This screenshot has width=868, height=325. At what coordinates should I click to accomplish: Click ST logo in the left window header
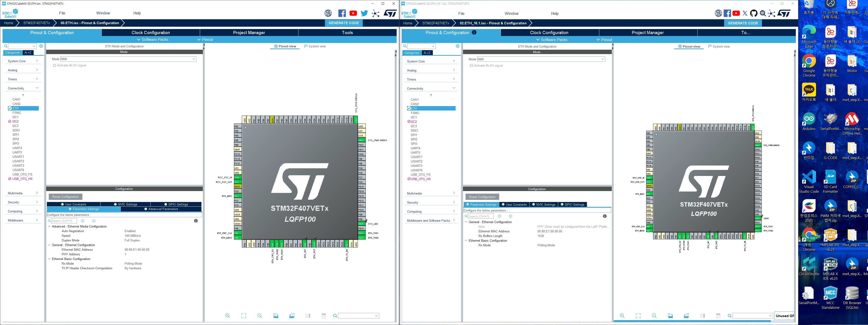tap(390, 13)
